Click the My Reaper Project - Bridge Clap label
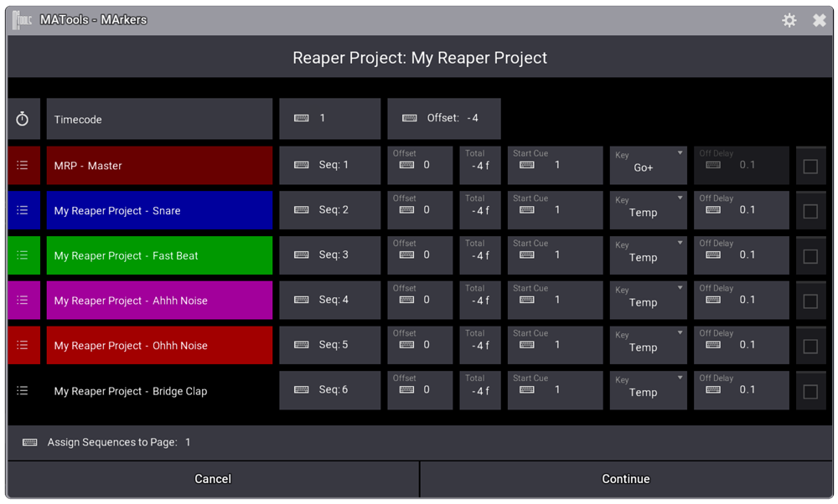Image resolution: width=838 pixels, height=504 pixels. coord(131,391)
